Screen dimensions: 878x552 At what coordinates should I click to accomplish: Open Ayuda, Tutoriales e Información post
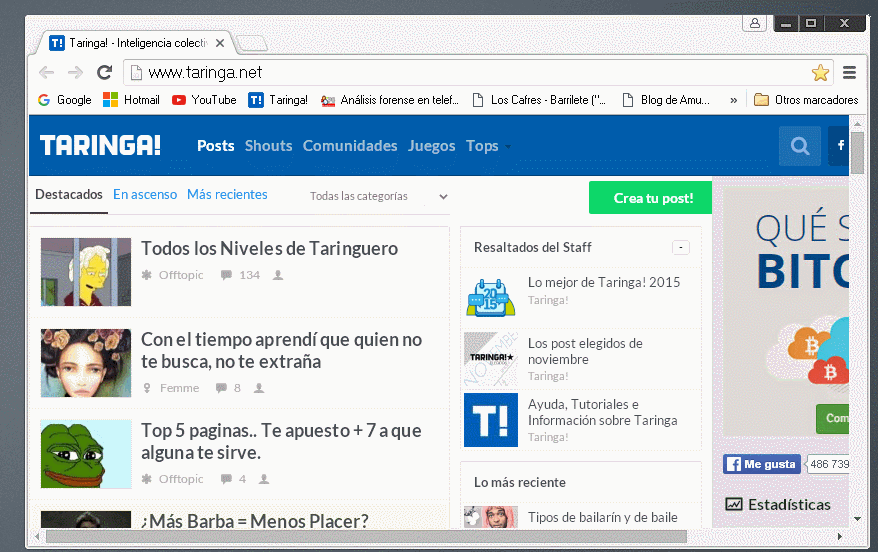603,412
